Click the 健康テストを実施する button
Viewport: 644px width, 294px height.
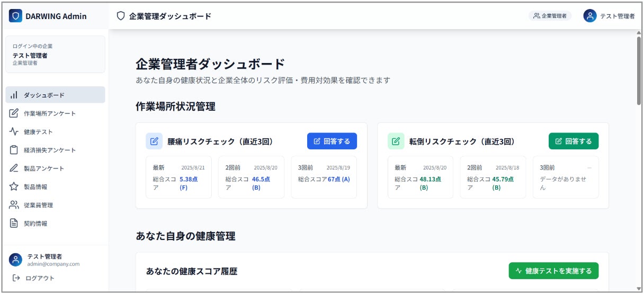[553, 271]
